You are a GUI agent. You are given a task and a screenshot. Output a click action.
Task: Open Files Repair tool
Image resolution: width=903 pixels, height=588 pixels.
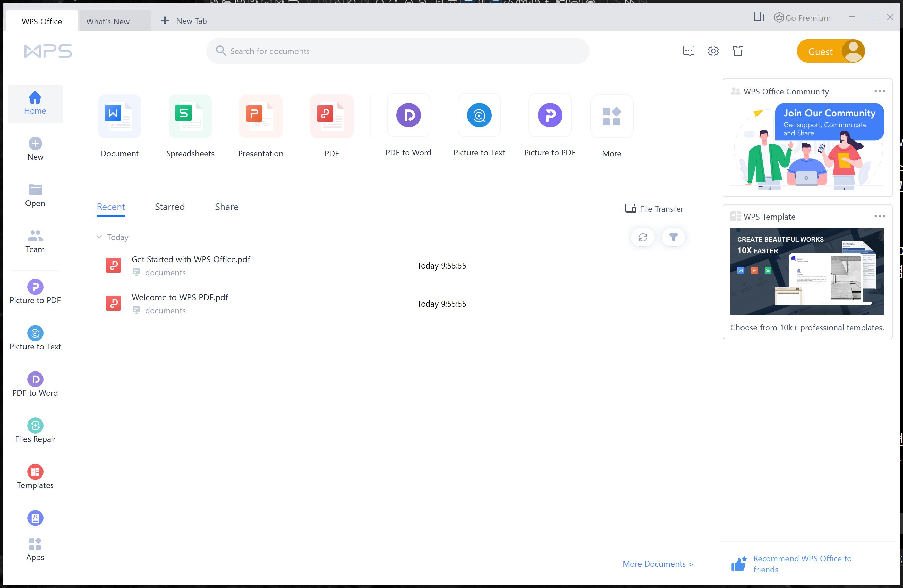[x=35, y=431]
